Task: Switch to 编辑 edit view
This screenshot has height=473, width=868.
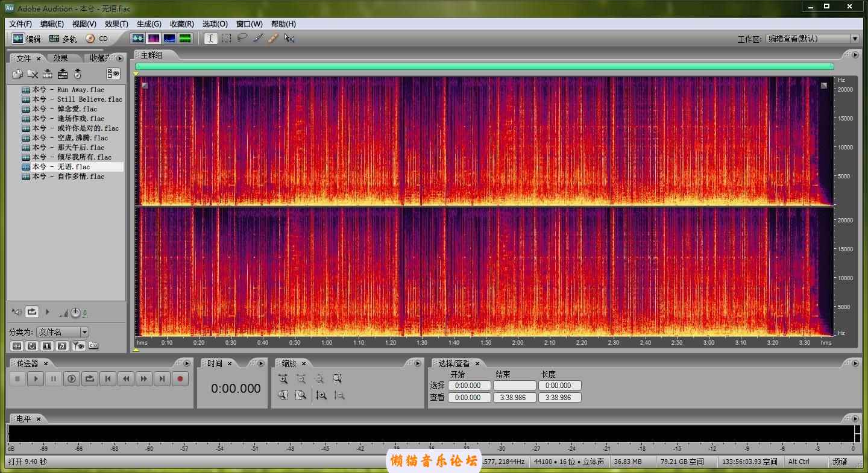Action: pyautogui.click(x=26, y=39)
